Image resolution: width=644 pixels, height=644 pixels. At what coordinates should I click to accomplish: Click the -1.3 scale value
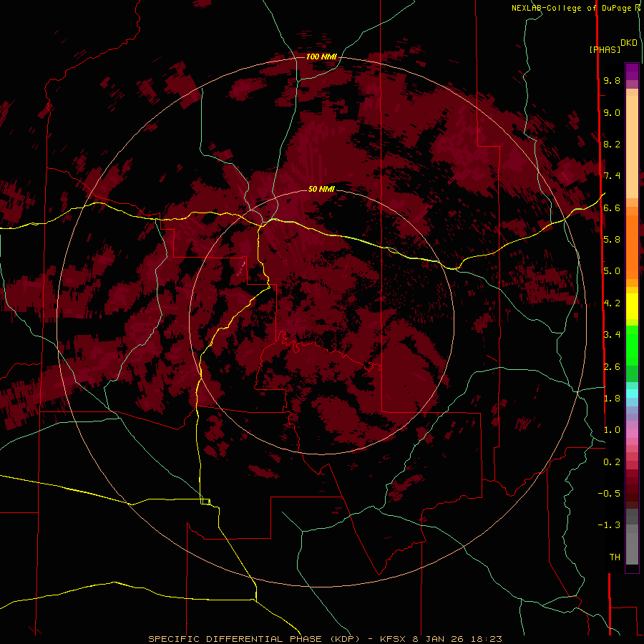[609, 525]
